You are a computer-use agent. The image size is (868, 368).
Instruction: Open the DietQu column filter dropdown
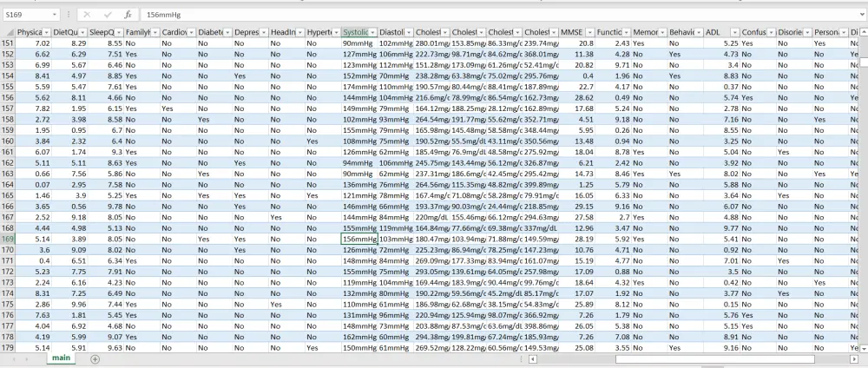[82, 32]
